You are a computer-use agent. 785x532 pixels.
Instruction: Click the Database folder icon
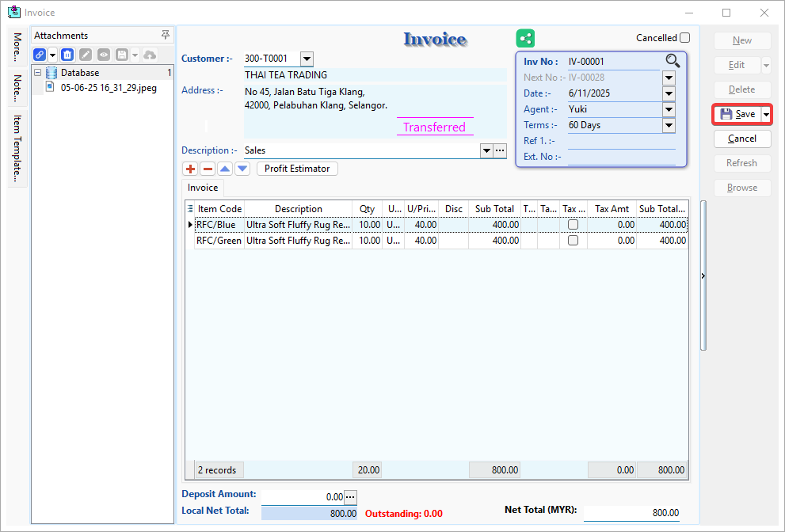[x=51, y=73]
